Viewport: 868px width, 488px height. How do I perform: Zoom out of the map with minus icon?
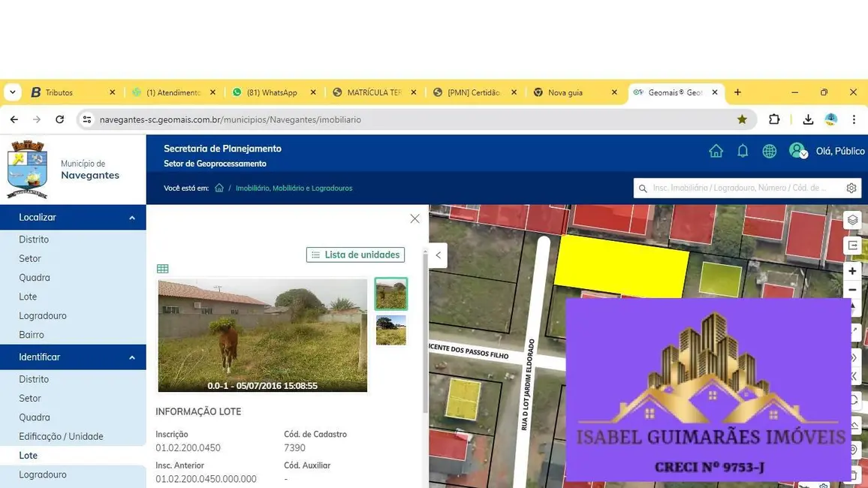(852, 289)
